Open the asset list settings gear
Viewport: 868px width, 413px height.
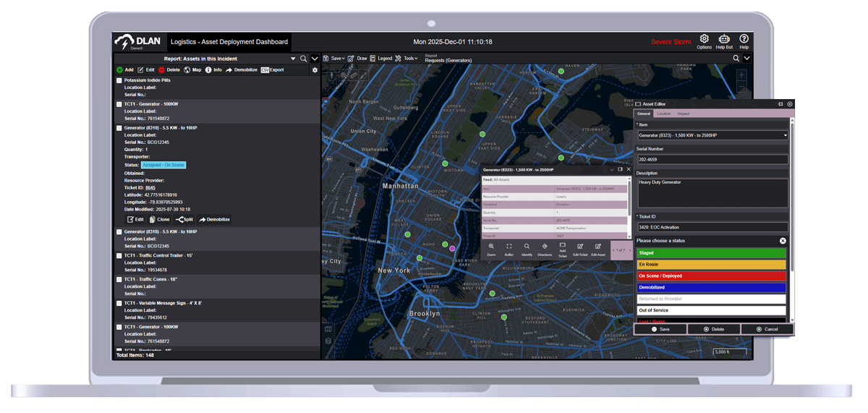(315, 70)
